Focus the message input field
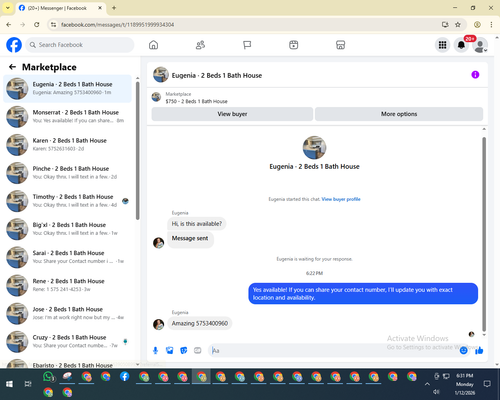The height and width of the screenshot is (400, 500). (333, 350)
